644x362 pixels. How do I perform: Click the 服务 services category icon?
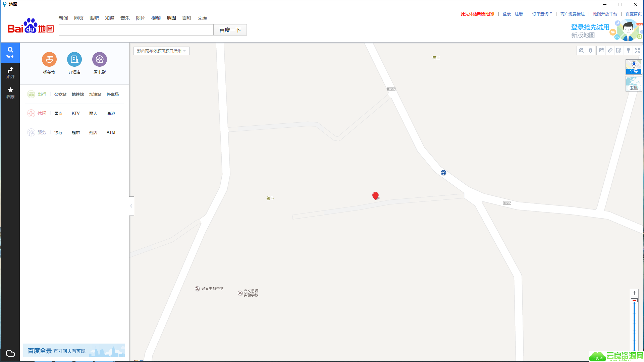pyautogui.click(x=31, y=132)
